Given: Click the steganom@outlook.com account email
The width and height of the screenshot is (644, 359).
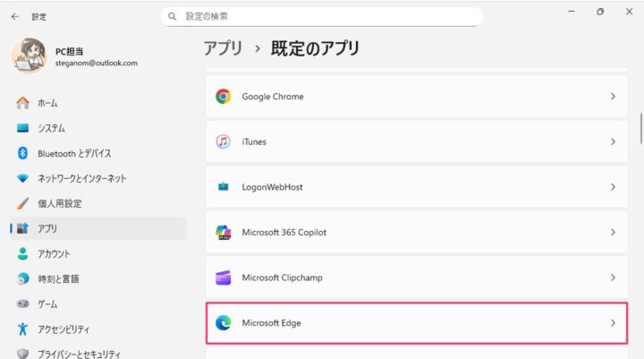Looking at the screenshot, I should click(97, 63).
